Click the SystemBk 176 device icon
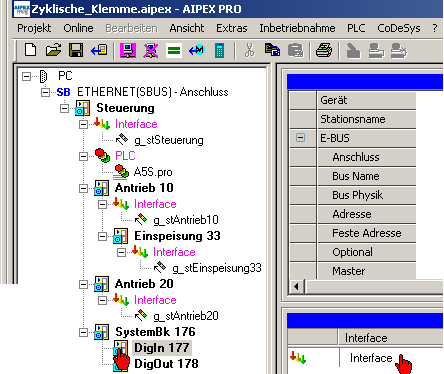The height and width of the screenshot is (374, 444). point(101,332)
